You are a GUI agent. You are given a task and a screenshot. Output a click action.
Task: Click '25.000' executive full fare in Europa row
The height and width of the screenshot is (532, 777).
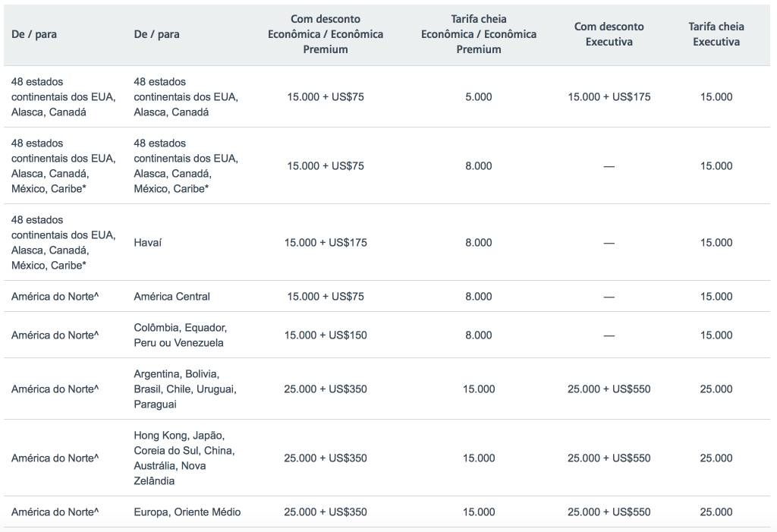coord(716,512)
